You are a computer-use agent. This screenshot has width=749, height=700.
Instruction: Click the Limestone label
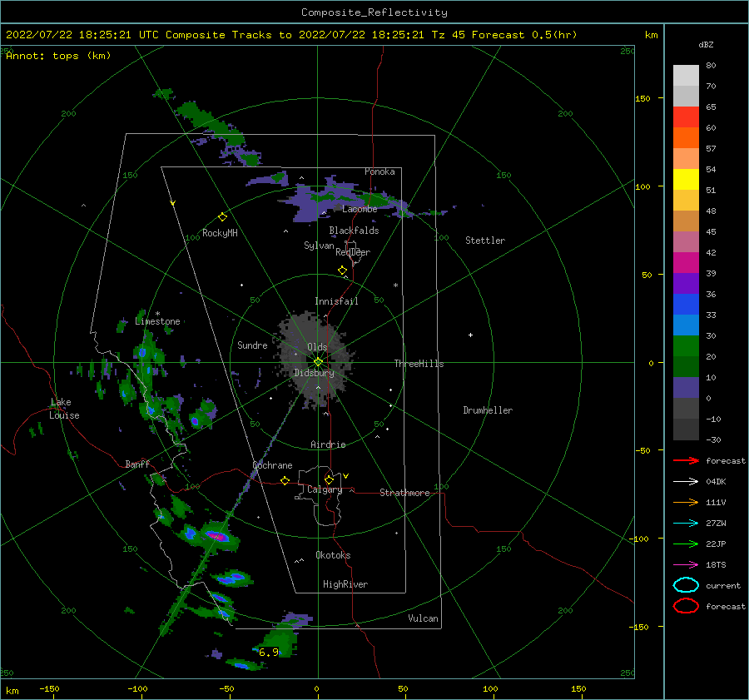157,321
